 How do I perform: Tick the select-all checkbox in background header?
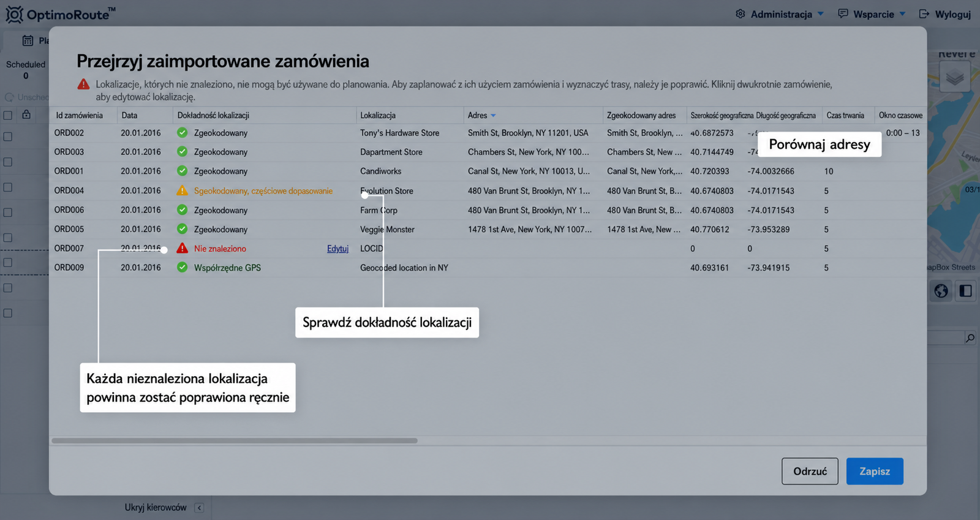point(8,115)
